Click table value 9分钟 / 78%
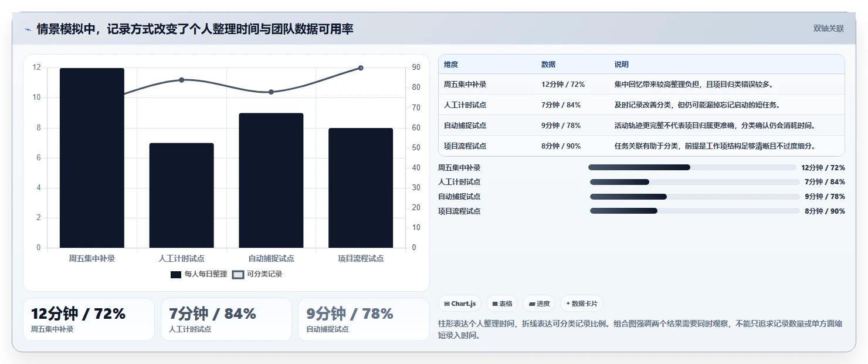868x364 pixels. pyautogui.click(x=561, y=126)
